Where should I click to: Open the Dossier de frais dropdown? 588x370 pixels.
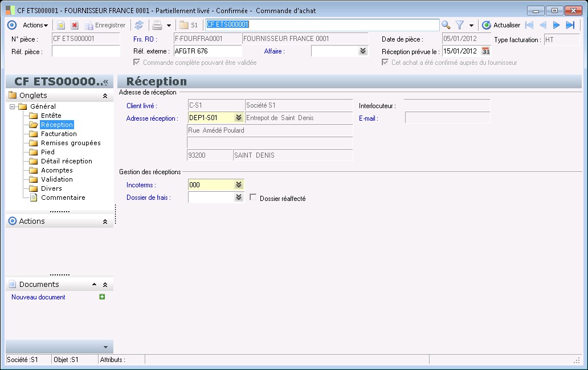tap(239, 198)
